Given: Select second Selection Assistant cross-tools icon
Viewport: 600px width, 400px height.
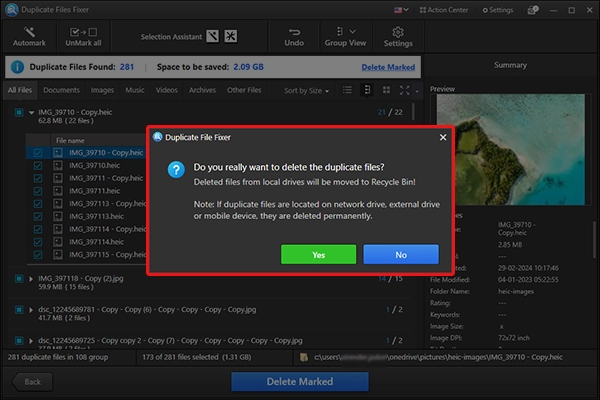Looking at the screenshot, I should pos(231,36).
